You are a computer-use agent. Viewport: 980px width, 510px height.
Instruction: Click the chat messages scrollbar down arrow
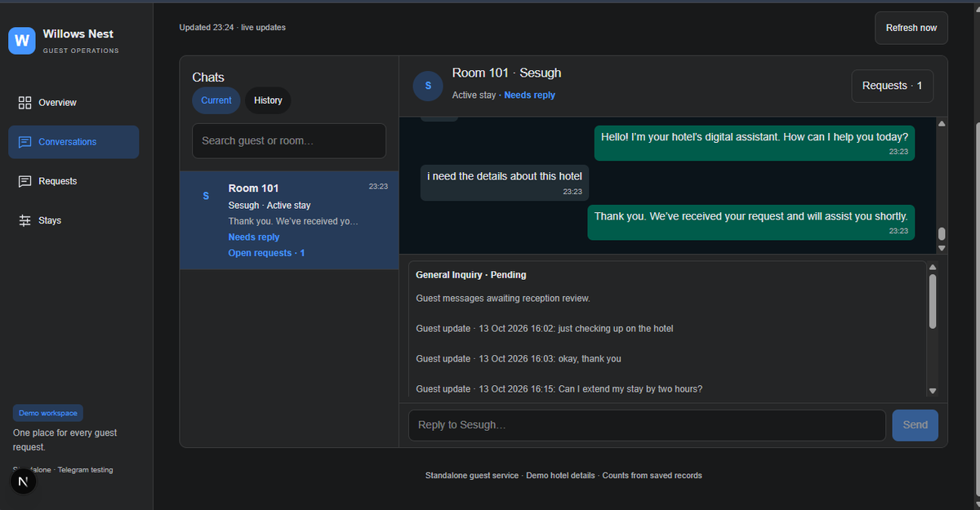point(942,247)
